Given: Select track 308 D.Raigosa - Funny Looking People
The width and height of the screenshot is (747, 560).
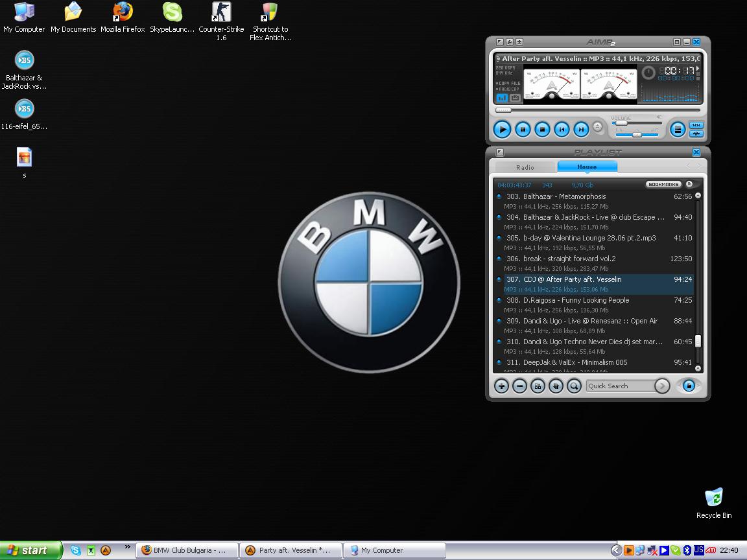Looking at the screenshot, I should pyautogui.click(x=595, y=305).
